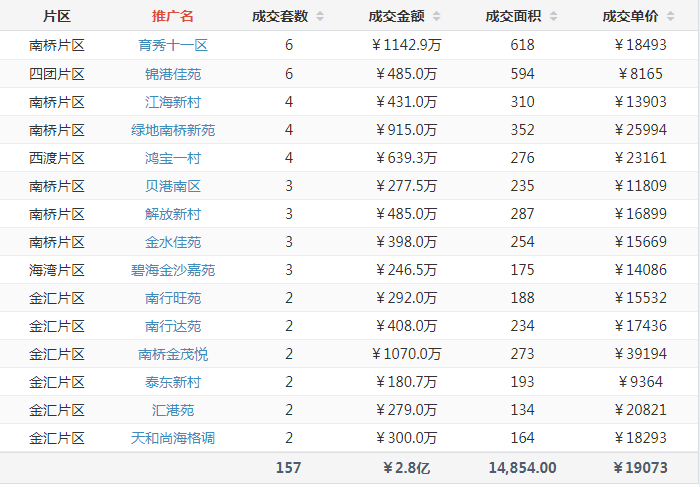This screenshot has width=700, height=487.
Task: Click the 片区 column header
Action: [x=57, y=17]
